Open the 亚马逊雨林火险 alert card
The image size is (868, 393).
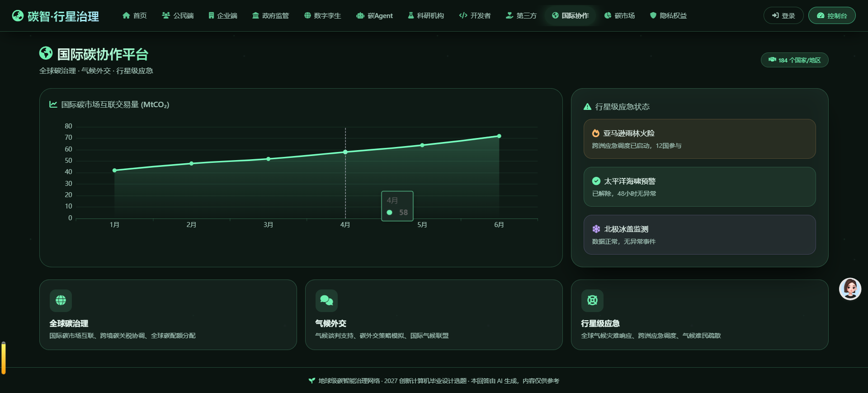(700, 139)
